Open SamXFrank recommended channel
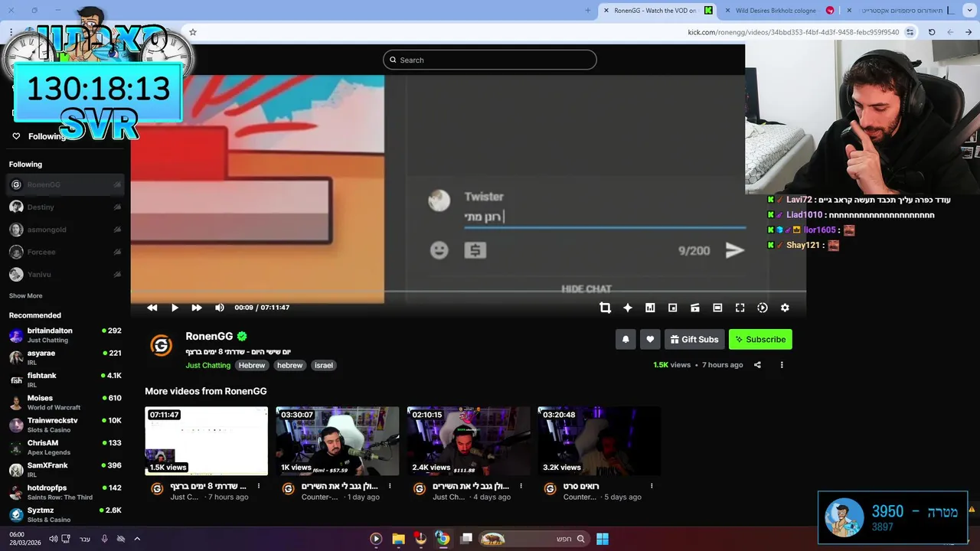Image resolution: width=980 pixels, height=551 pixels. click(x=65, y=469)
